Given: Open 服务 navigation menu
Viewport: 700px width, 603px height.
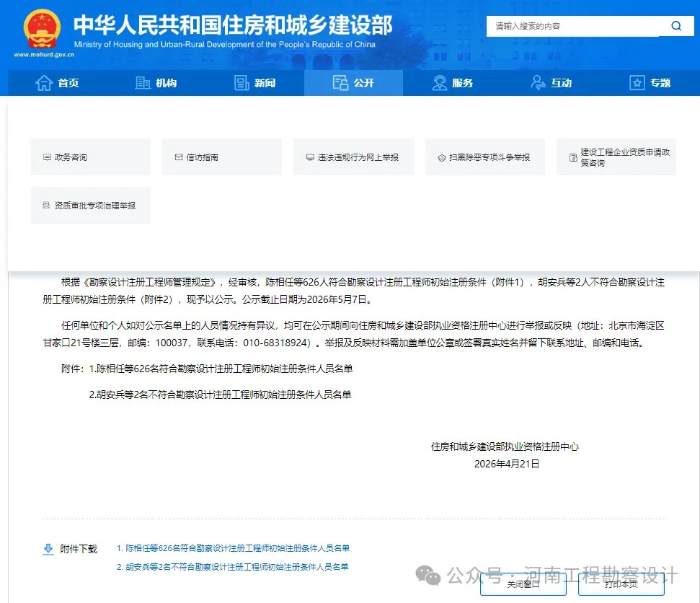Looking at the screenshot, I should click(452, 83).
